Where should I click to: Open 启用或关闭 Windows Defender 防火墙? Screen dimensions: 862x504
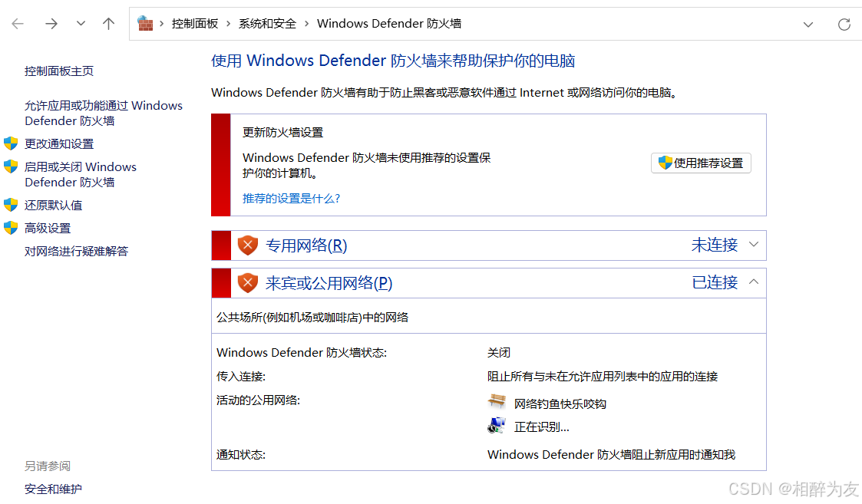pyautogui.click(x=81, y=175)
